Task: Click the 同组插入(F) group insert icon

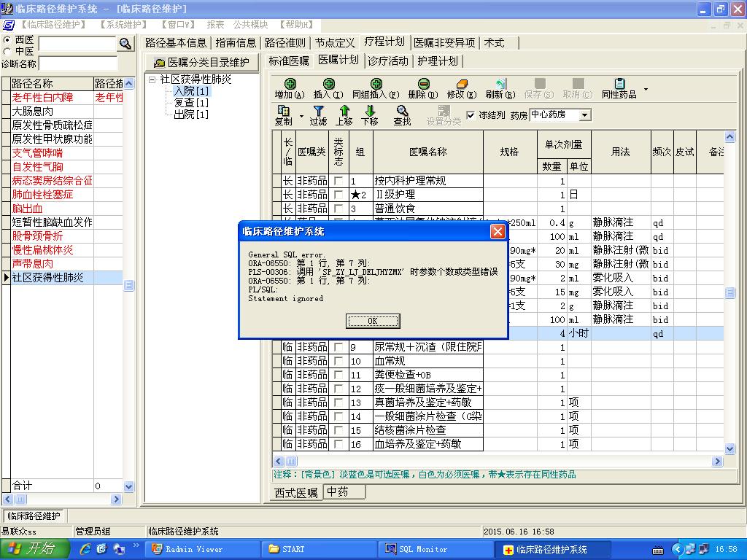Action: tap(376, 85)
